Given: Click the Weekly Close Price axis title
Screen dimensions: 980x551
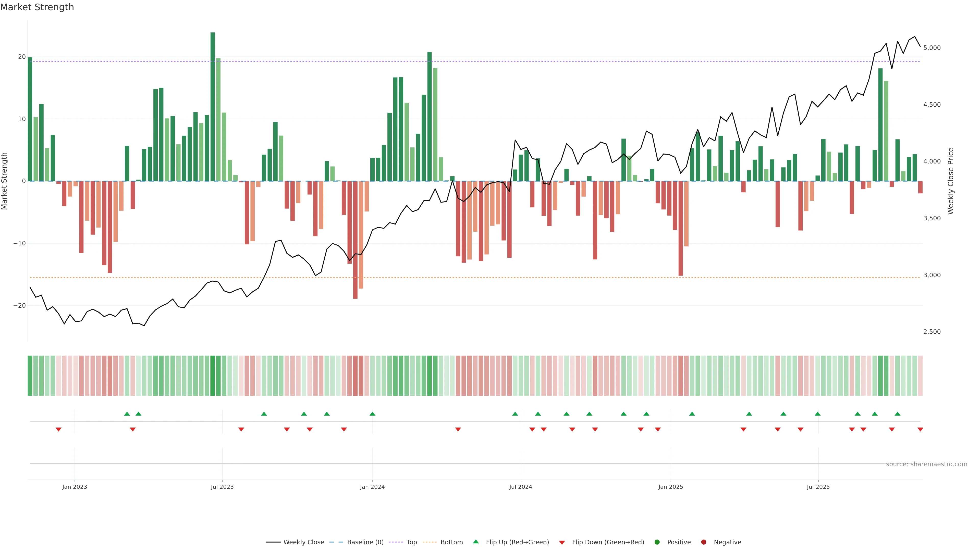Looking at the screenshot, I should [951, 181].
